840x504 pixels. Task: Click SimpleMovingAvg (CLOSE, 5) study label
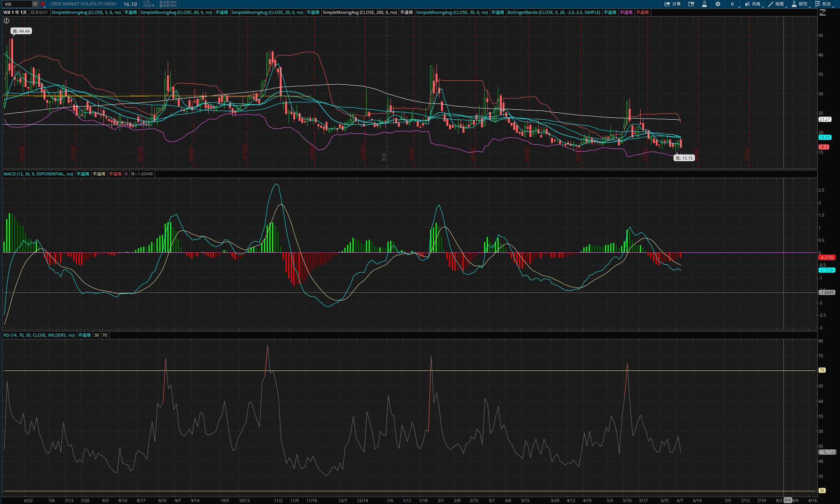click(x=86, y=12)
